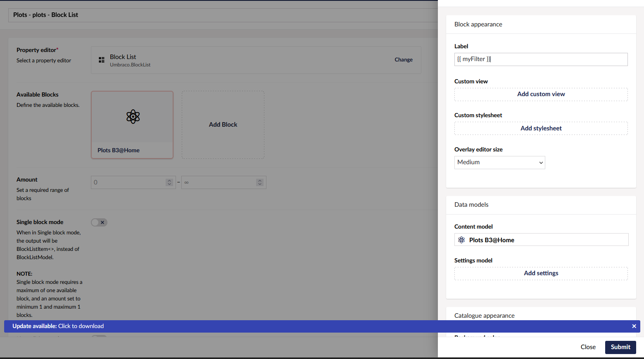Click the Property editor label
This screenshot has width=644, height=359.
coord(36,50)
